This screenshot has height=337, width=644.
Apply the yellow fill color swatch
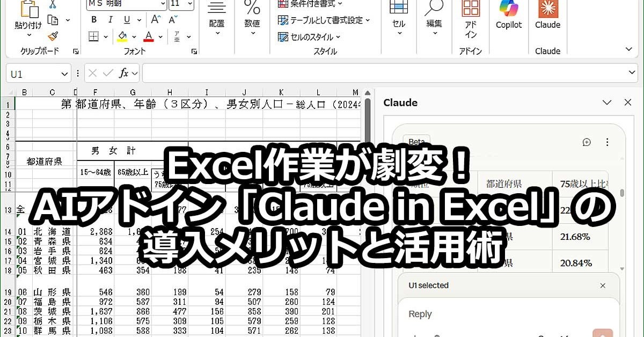(x=122, y=36)
